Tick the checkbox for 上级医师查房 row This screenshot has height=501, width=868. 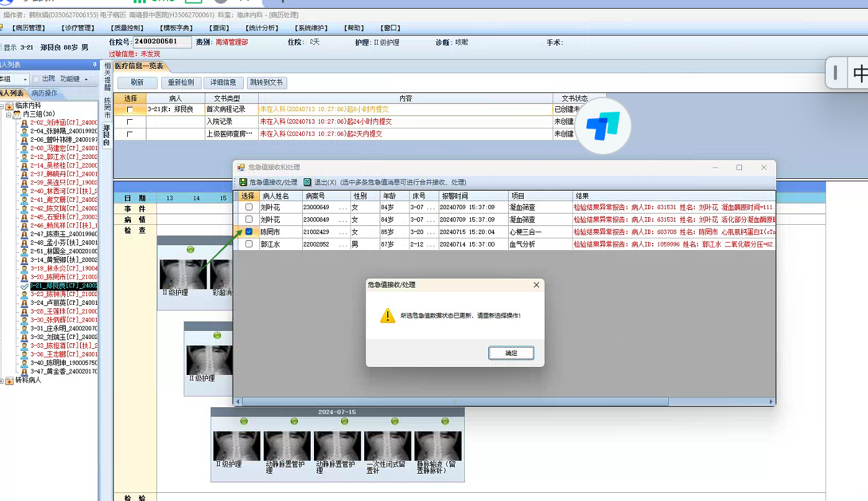point(130,134)
